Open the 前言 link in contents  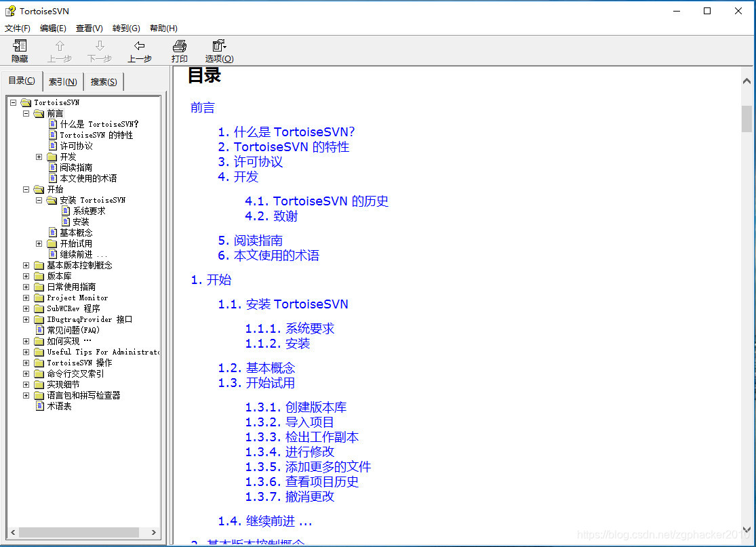click(203, 108)
